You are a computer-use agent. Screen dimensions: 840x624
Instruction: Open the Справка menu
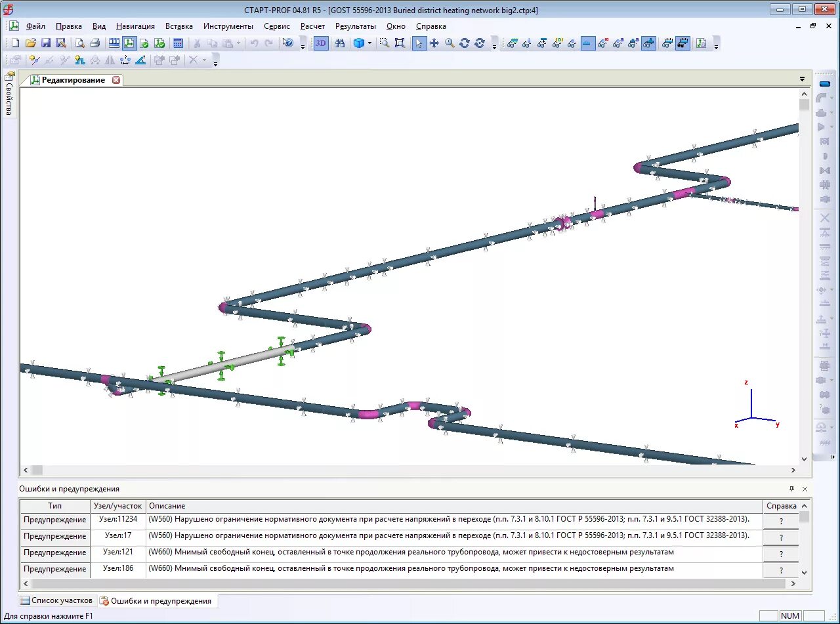[x=431, y=26]
